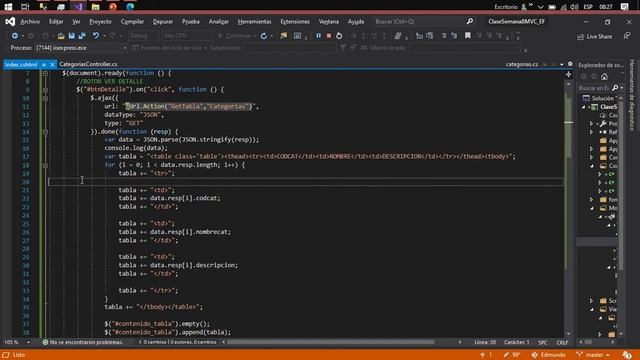Click the CRLF line ending indicator
This screenshot has width=640, height=360.
[562, 342]
